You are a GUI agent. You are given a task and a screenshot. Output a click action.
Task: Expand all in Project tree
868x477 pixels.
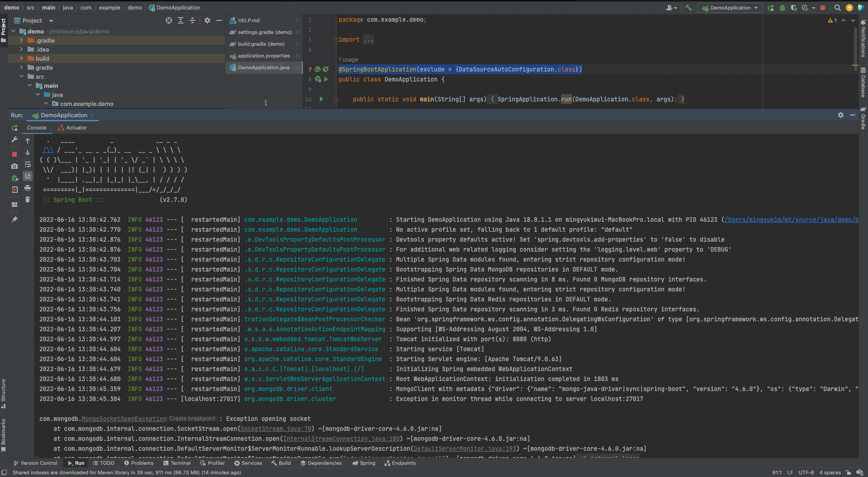coord(181,20)
